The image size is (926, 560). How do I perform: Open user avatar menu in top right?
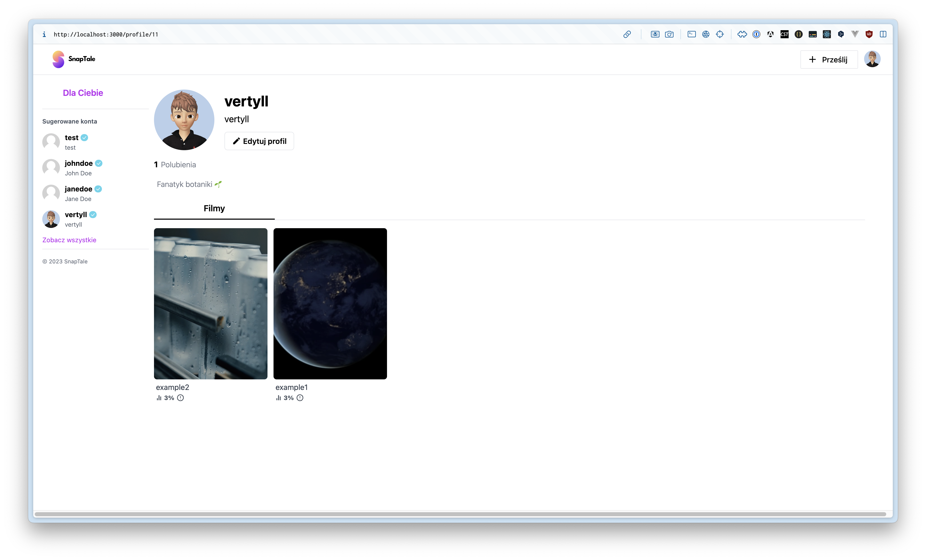[872, 59]
